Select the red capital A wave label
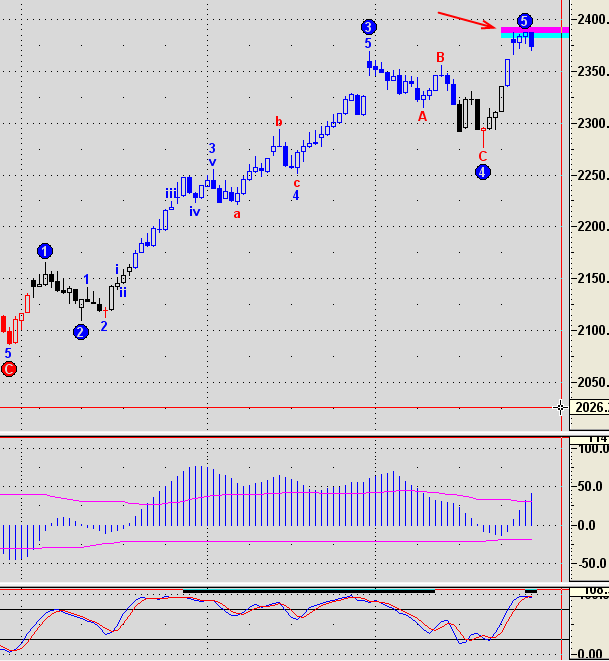The image size is (609, 661). click(x=422, y=116)
